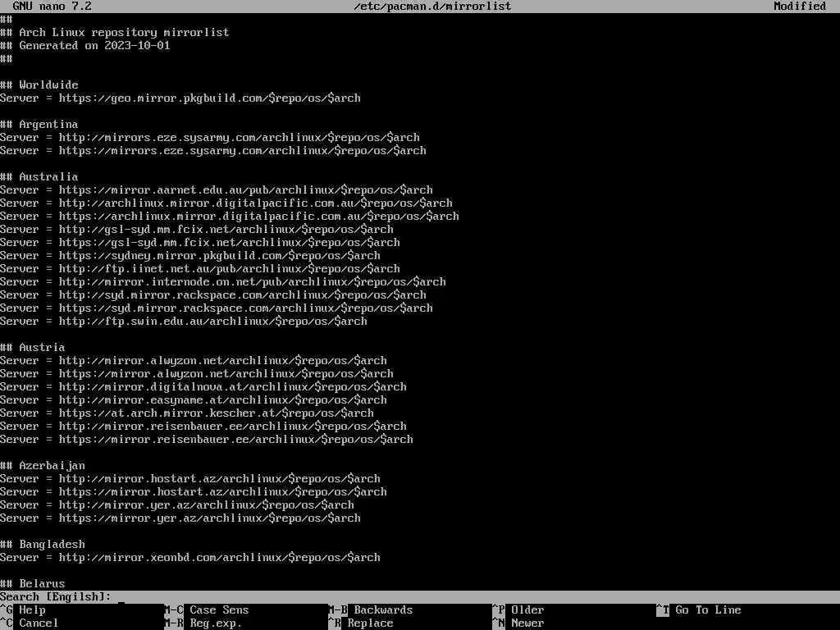Viewport: 840px width, 630px height.
Task: Click the mirror.internode.on.net server line
Action: (x=223, y=282)
